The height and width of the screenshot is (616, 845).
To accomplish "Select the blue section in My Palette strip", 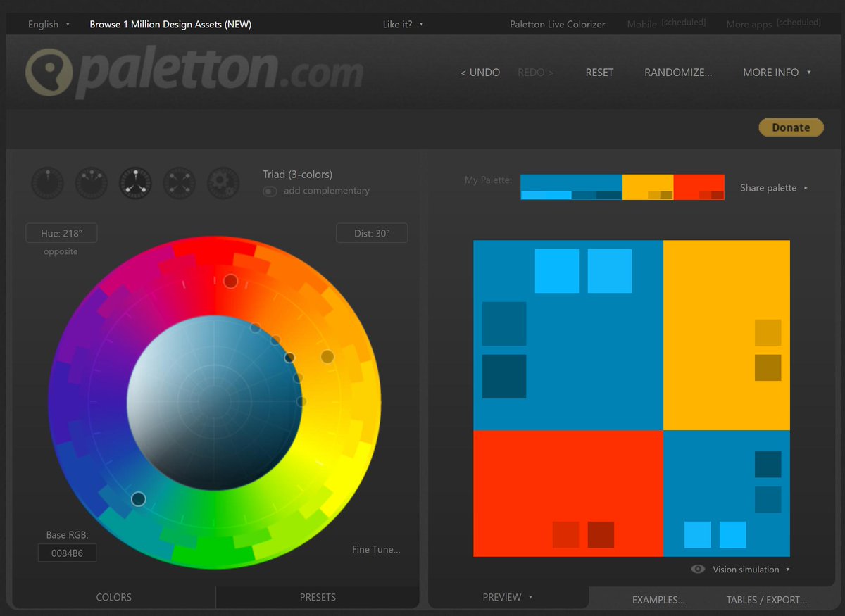I will tap(571, 187).
